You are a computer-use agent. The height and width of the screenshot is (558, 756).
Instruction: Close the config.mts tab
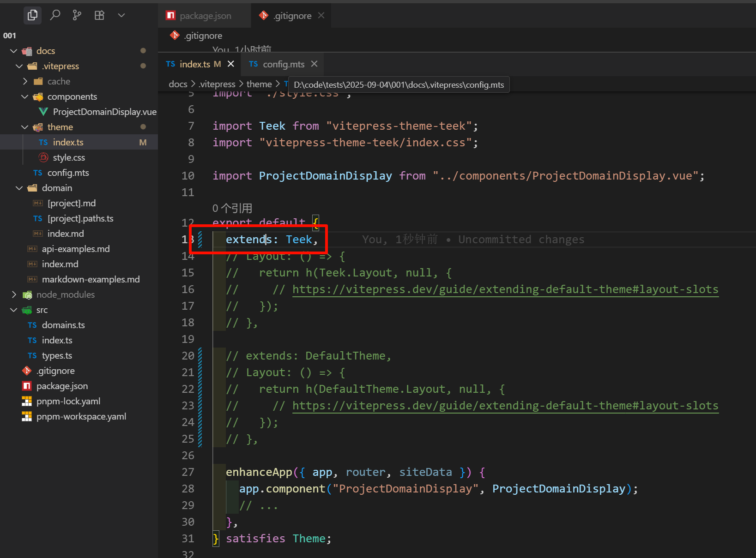coord(314,64)
